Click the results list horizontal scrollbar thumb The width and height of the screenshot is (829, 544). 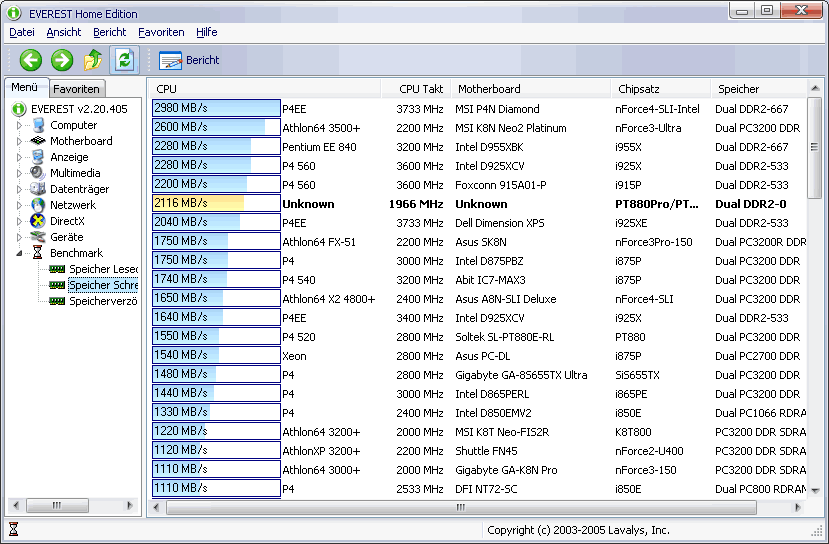[461, 507]
